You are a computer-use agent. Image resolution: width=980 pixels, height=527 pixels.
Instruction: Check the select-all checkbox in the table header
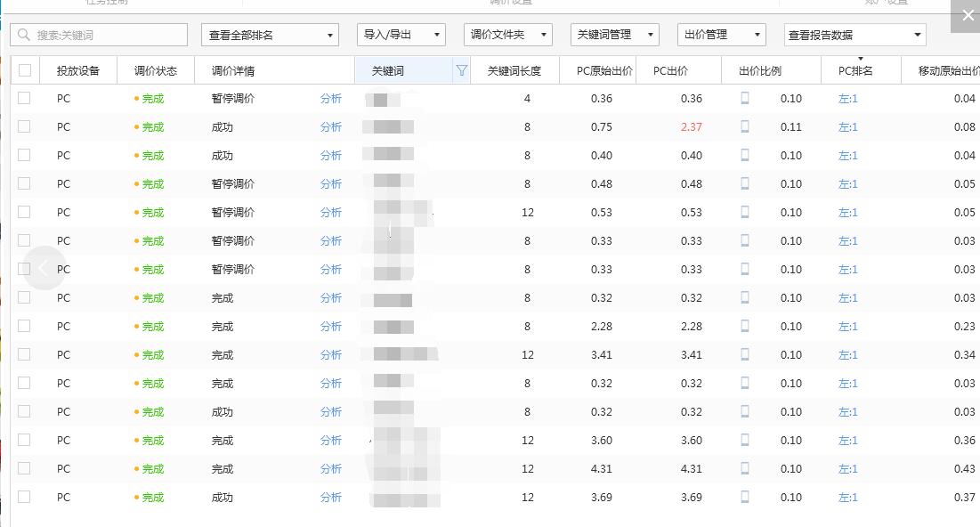pyautogui.click(x=25, y=69)
